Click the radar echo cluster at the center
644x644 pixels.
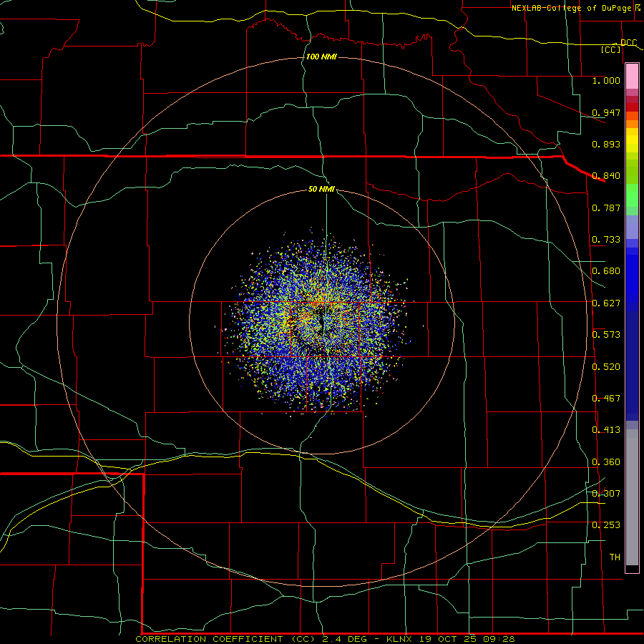(x=321, y=323)
